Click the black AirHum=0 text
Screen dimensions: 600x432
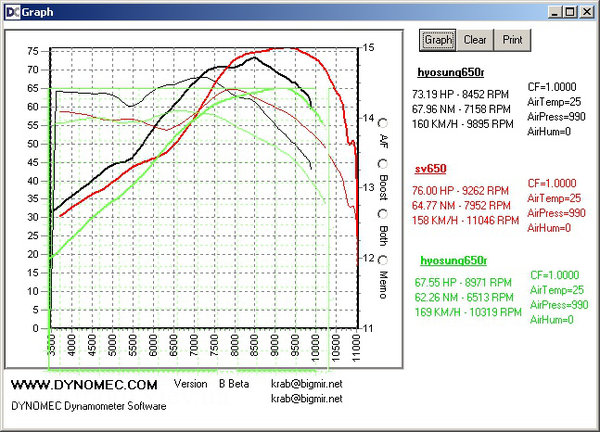(549, 132)
